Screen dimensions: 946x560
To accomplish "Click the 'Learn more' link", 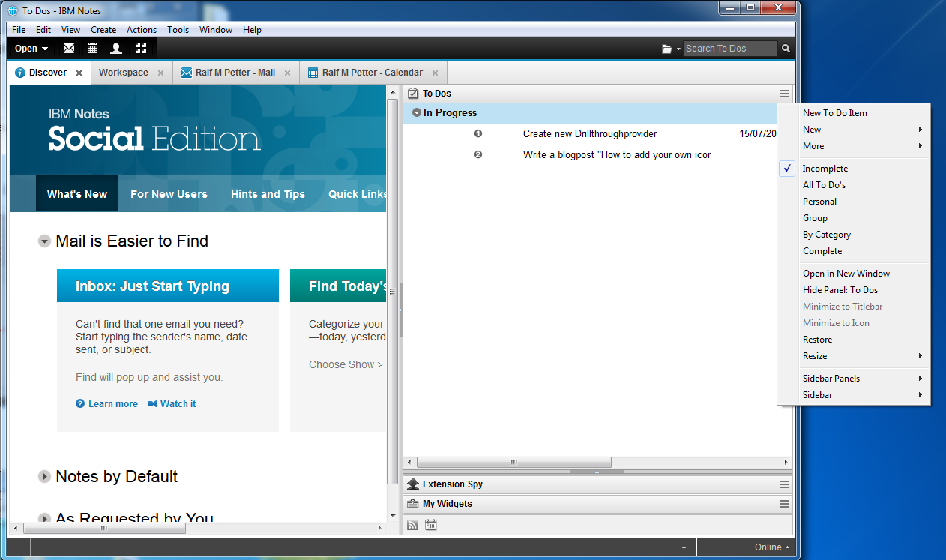I will pyautogui.click(x=112, y=404).
